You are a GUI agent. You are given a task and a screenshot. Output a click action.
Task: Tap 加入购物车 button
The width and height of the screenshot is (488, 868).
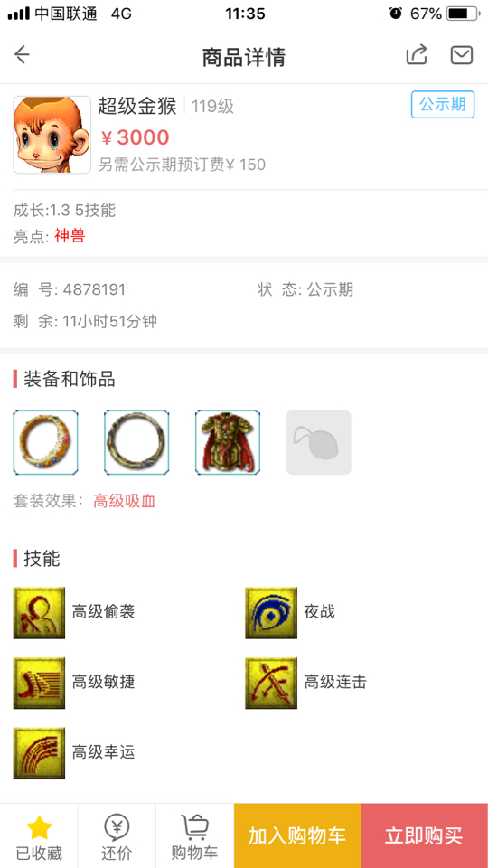pyautogui.click(x=297, y=835)
